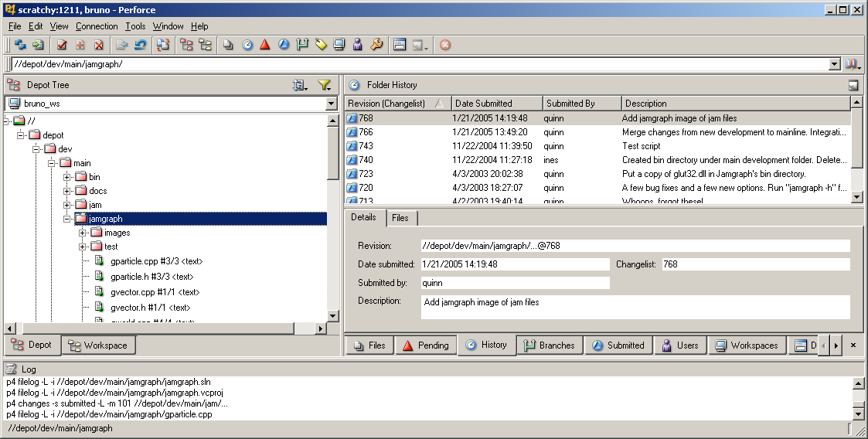Open the Connection menu
868x439 pixels.
97,26
